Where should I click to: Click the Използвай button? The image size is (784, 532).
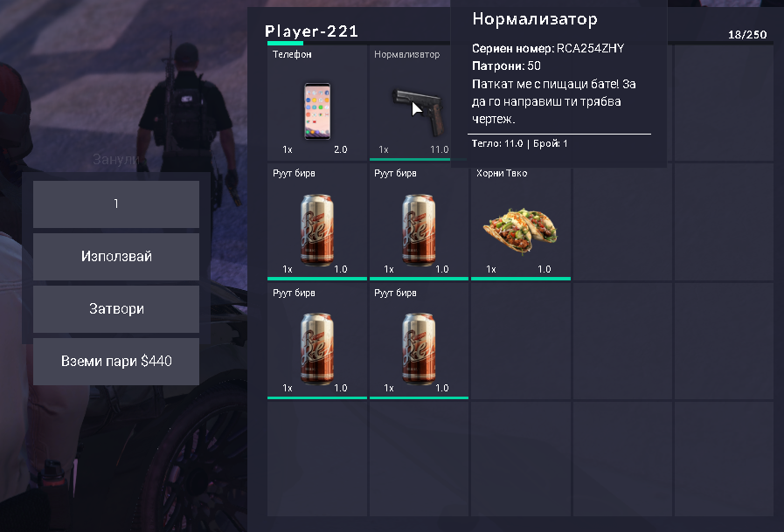[116, 256]
